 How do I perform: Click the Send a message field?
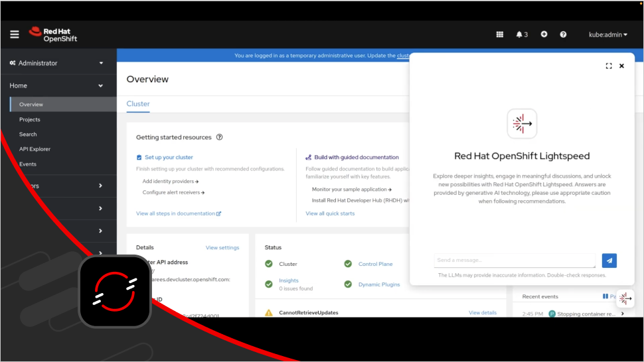[514, 261]
